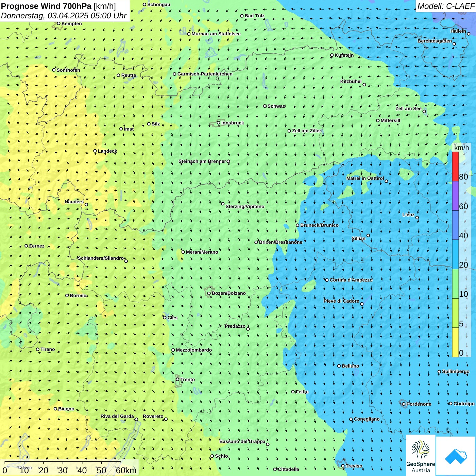Click the Matrei in Osttirol label

click(365, 178)
